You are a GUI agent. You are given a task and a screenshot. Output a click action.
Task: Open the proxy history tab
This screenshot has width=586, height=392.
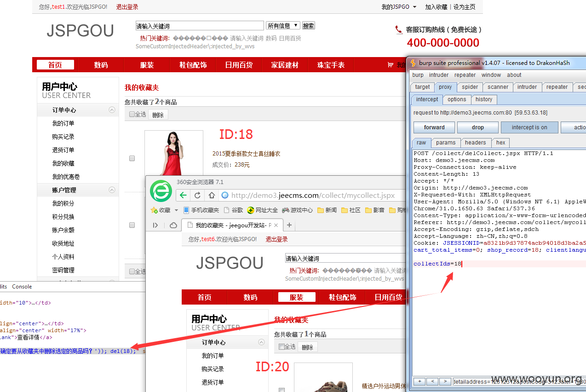(484, 99)
